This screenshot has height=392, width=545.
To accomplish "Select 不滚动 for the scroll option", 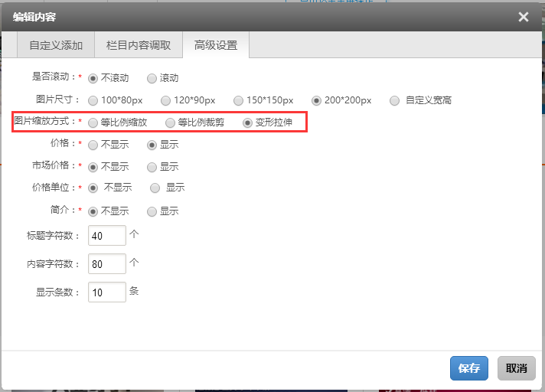I will coord(93,78).
